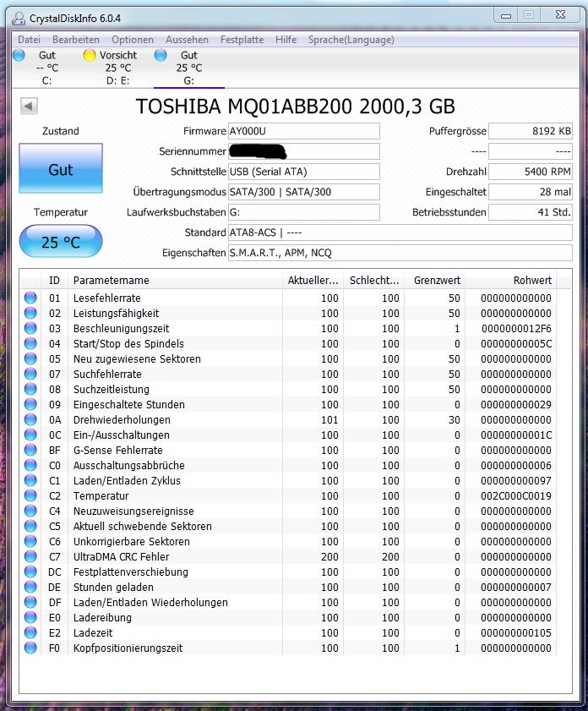Click the Laufwerksbuchstaben field G:
588x711 pixels.
(x=304, y=212)
